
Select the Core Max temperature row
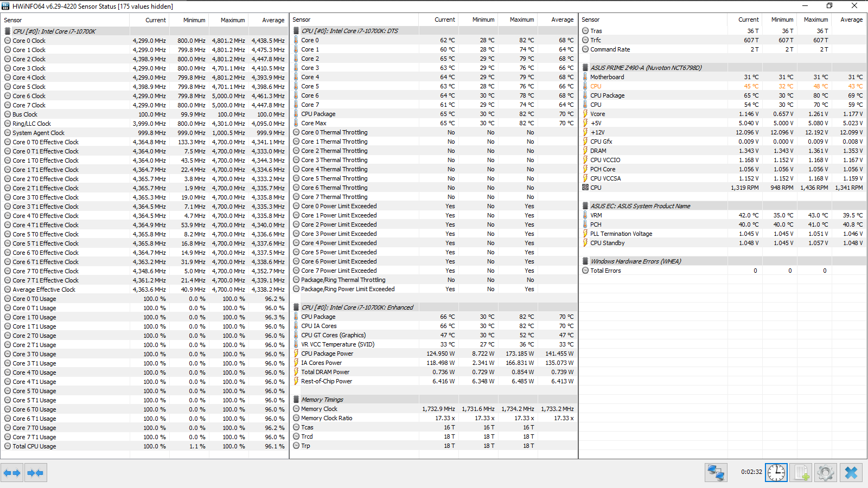[x=433, y=123]
